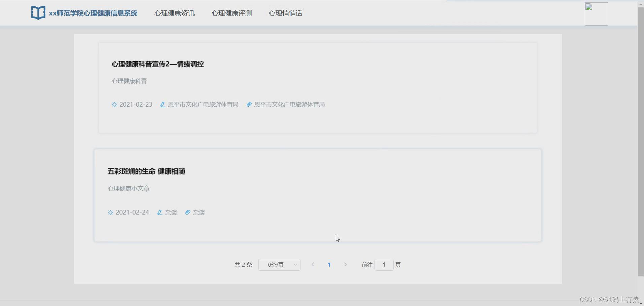Click the 心理健康科普 category label
644x306 pixels.
pos(129,81)
